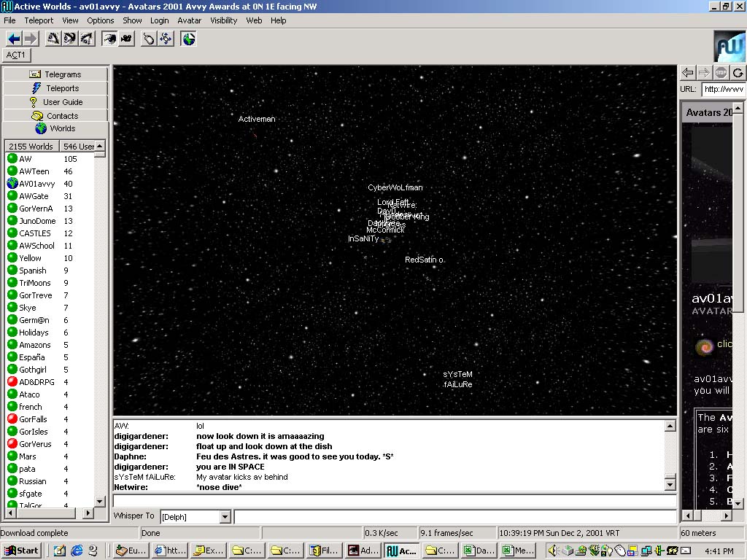Click the globe web view toolbar icon
The image size is (747, 560).
(189, 39)
